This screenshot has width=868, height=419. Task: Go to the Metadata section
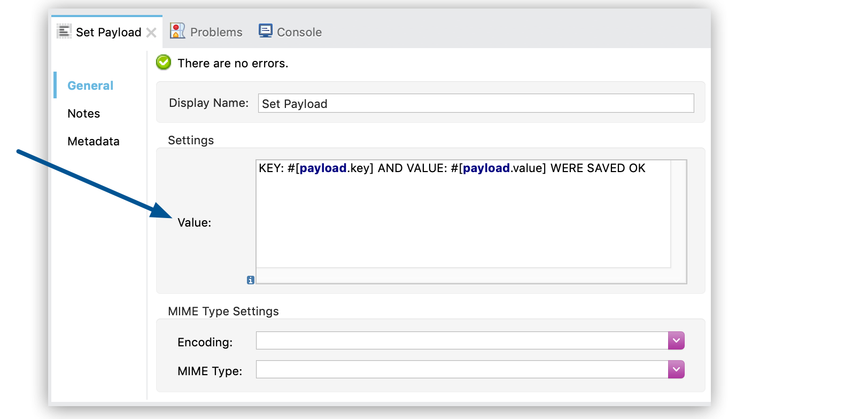94,141
